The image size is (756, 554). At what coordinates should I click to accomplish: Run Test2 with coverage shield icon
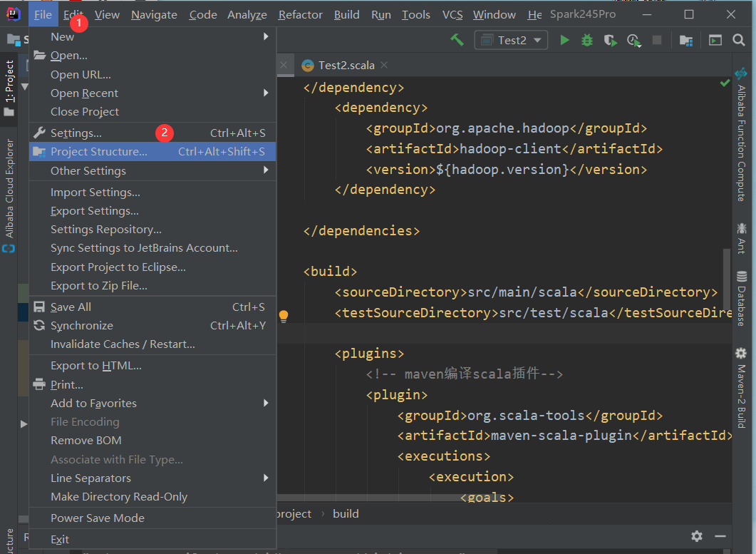tap(610, 41)
